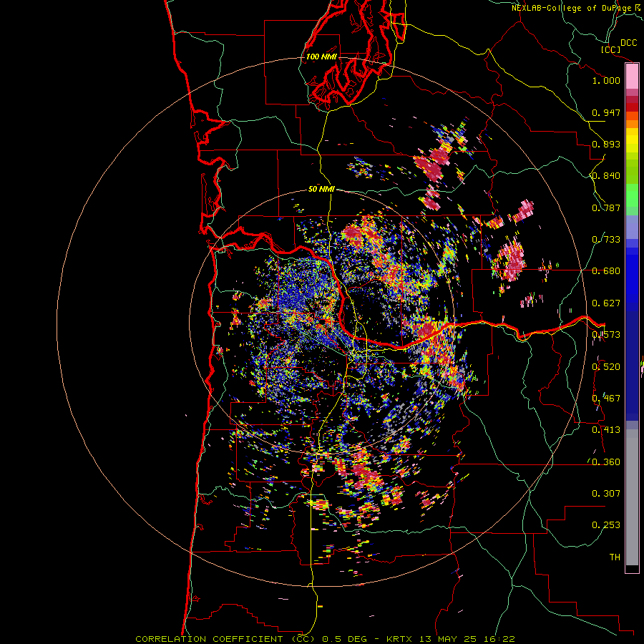Pick the light pink segment of the color bar
The image size is (644, 644).
click(x=632, y=77)
